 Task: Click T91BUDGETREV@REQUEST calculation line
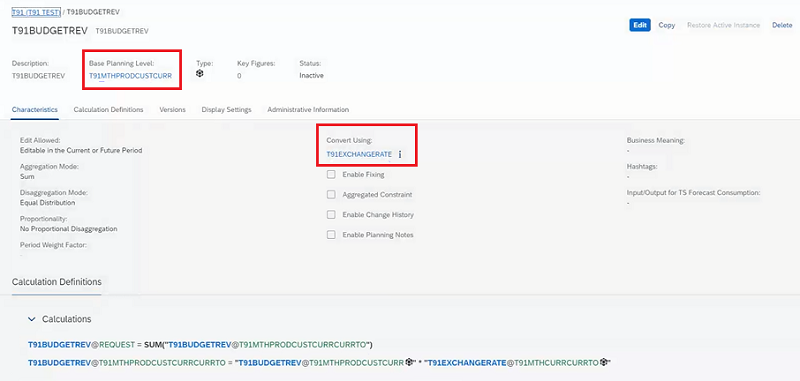click(x=201, y=345)
